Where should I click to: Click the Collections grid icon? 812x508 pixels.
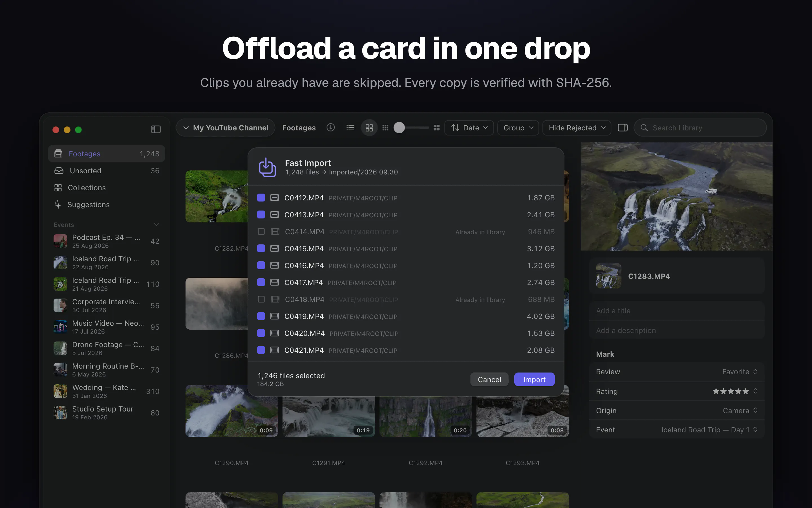click(58, 187)
